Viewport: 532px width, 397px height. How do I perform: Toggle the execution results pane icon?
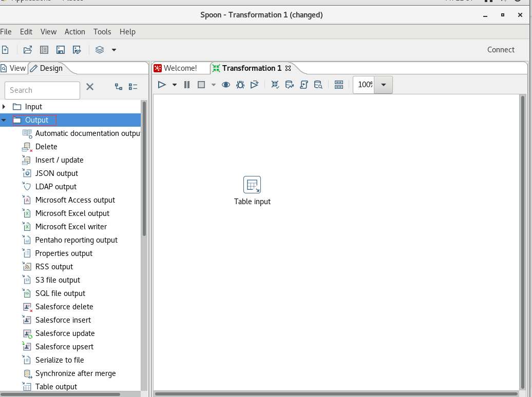[x=339, y=85]
